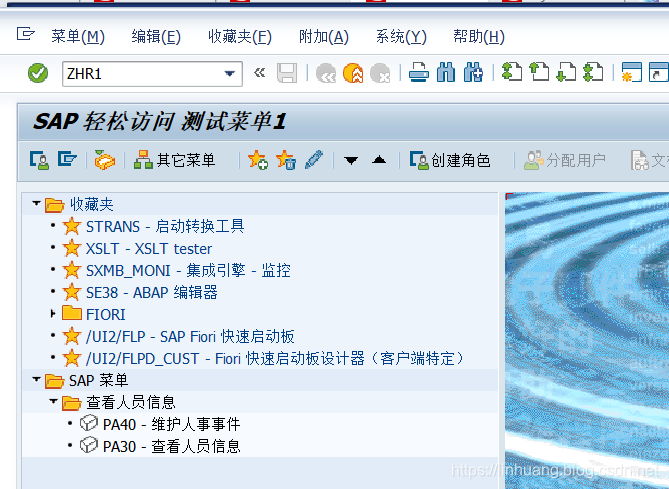Click the Previous Page icon
This screenshot has height=489, width=669.
[x=539, y=72]
